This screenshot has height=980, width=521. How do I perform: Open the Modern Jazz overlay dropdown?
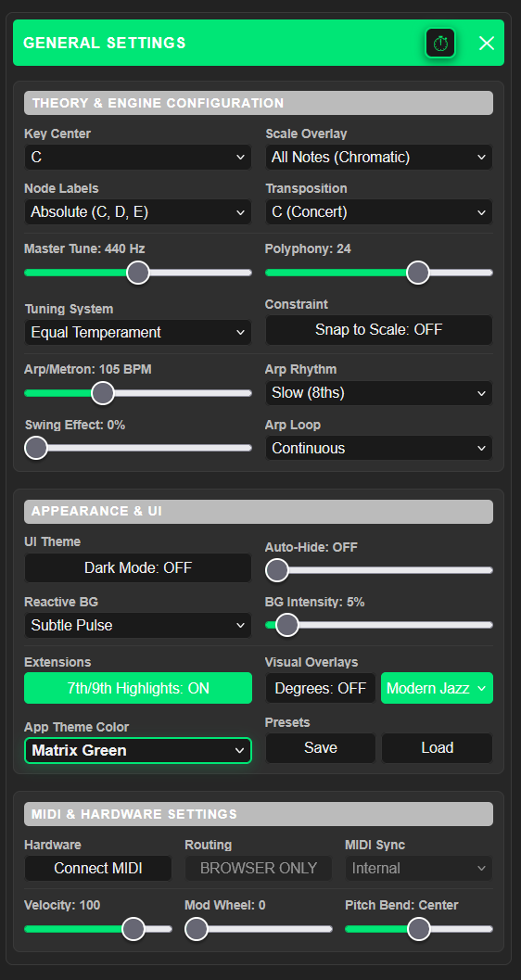[x=437, y=688]
